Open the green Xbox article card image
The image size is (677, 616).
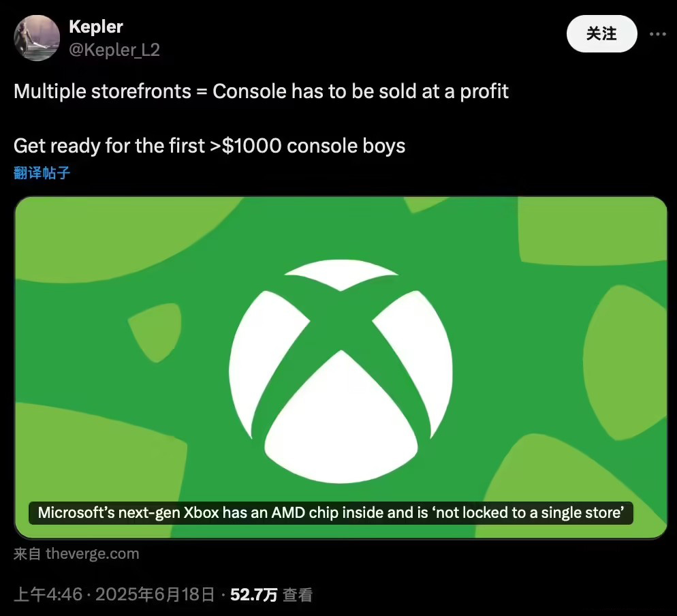click(x=341, y=367)
